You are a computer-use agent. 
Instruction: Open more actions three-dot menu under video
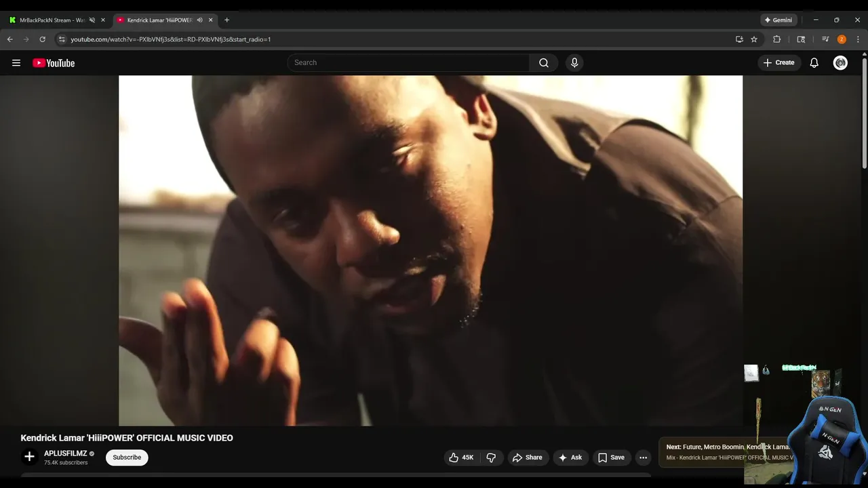644,457
